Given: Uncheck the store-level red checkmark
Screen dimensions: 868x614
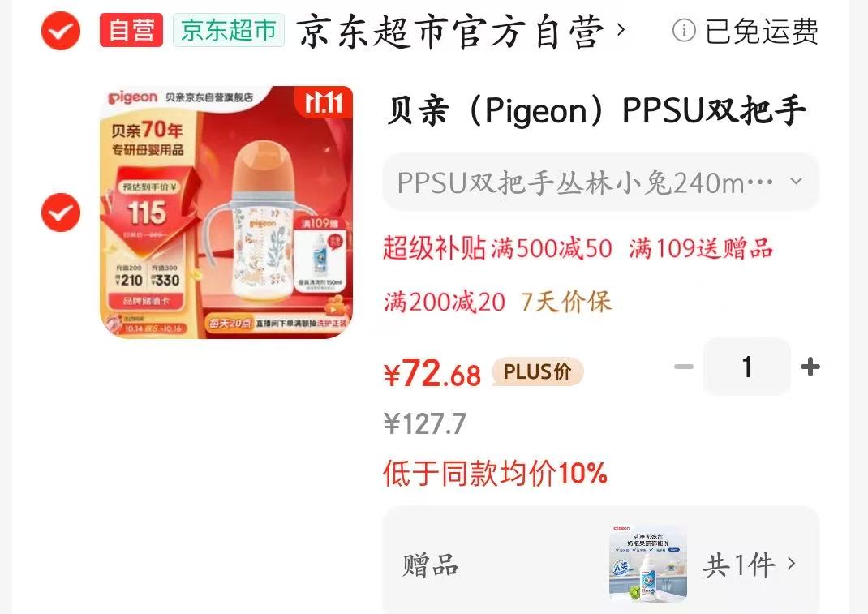Looking at the screenshot, I should pyautogui.click(x=61, y=31).
